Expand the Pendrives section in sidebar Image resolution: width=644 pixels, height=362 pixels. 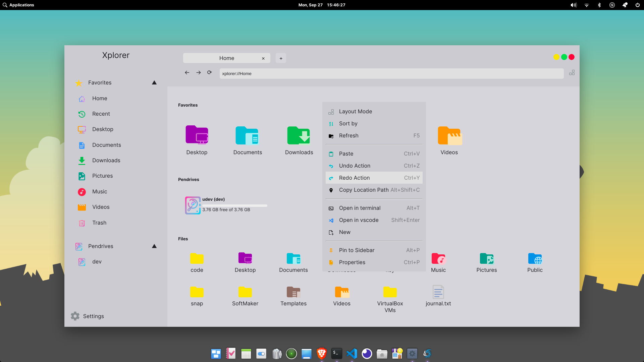(x=154, y=246)
